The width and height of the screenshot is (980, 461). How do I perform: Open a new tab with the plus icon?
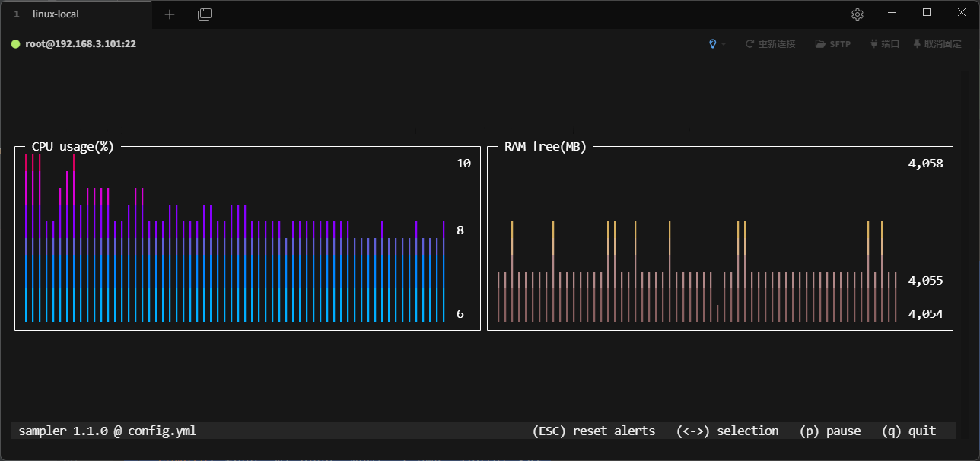click(170, 14)
